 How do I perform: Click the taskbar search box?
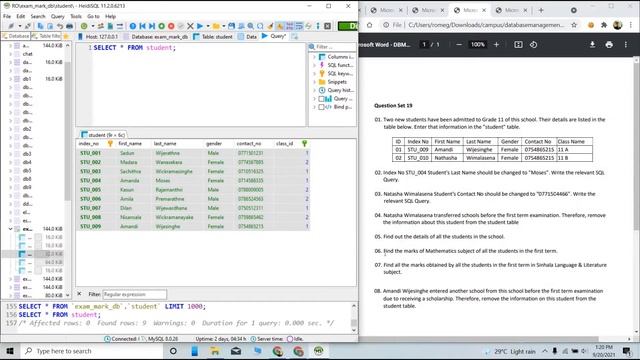click(91, 351)
